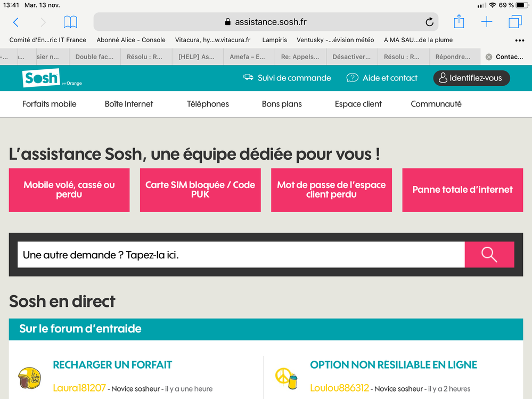Open the Safari share sheet
Viewport: 532px width, 399px height.
click(x=459, y=22)
